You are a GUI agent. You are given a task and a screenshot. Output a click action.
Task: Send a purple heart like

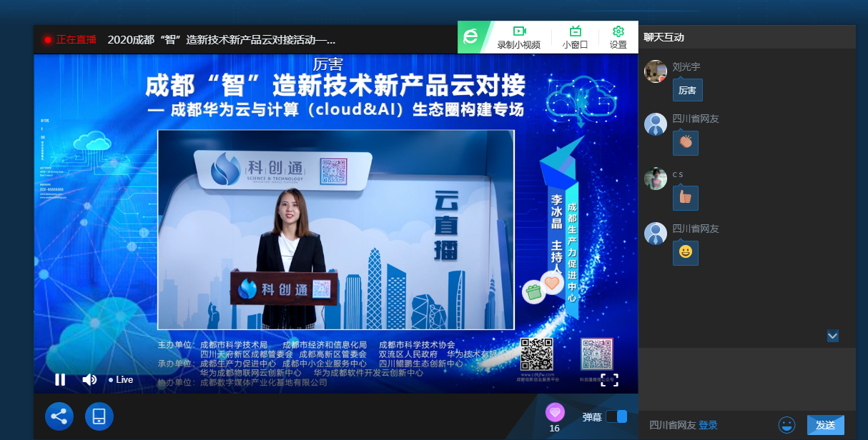pyautogui.click(x=555, y=412)
